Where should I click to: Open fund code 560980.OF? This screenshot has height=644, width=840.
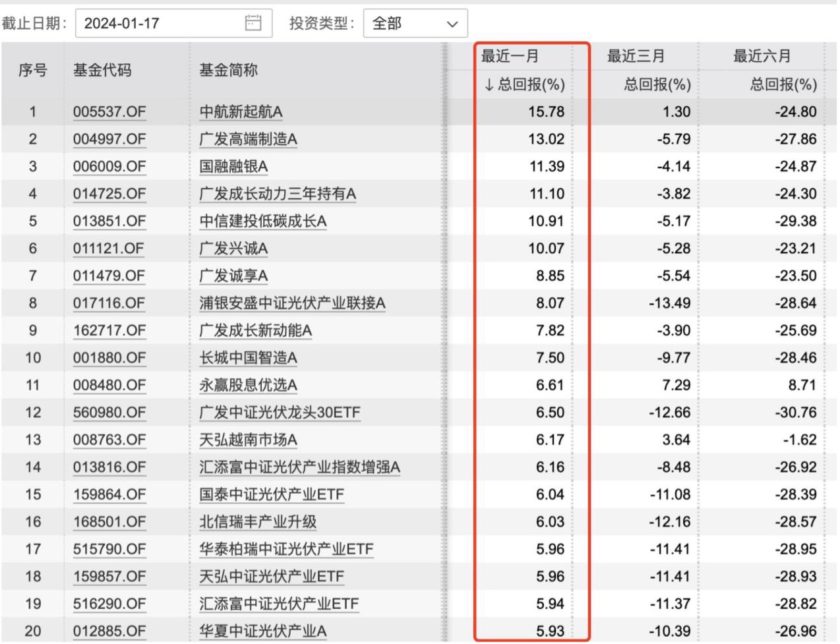[x=109, y=413]
